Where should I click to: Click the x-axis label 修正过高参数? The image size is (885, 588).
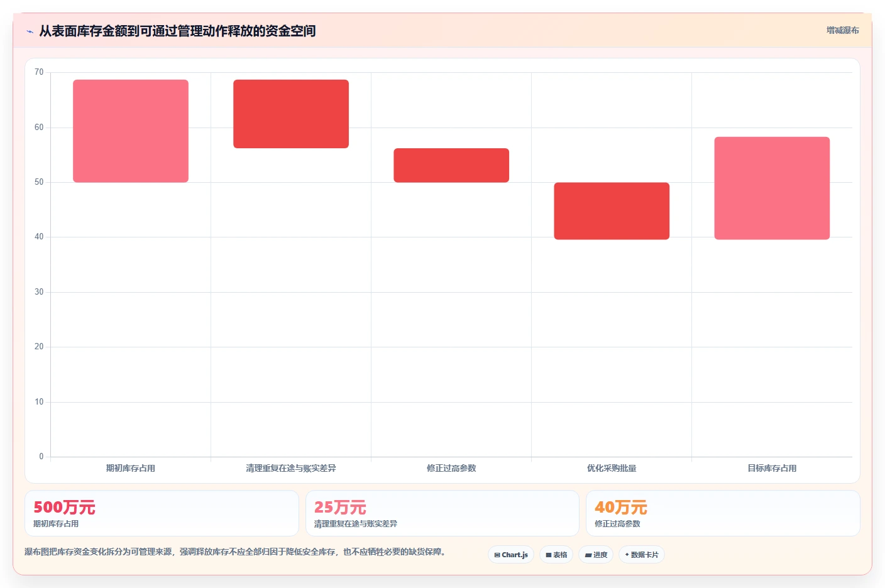(x=451, y=468)
